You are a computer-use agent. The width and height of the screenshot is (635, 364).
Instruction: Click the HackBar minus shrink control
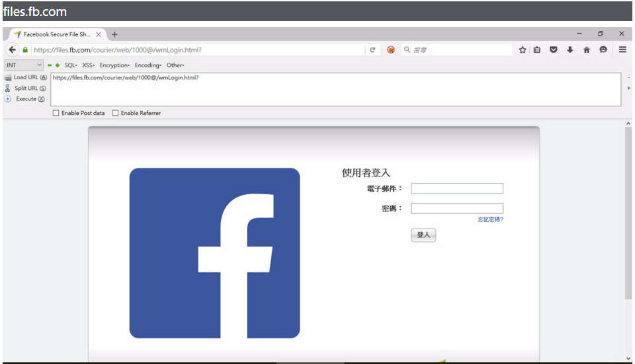628,78
